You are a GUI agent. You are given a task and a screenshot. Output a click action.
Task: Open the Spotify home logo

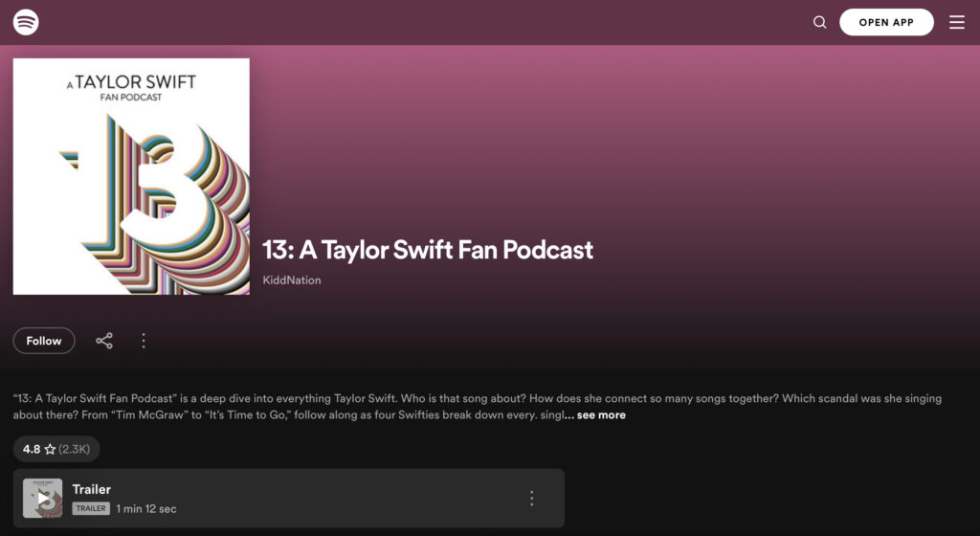click(26, 22)
